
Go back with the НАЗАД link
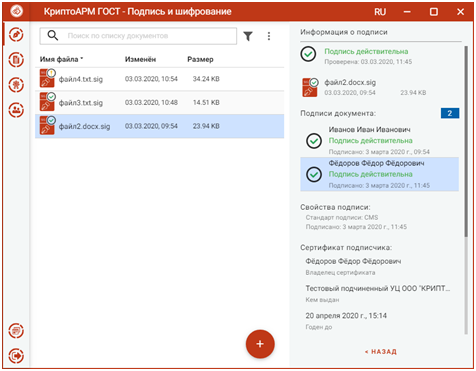[x=381, y=352]
